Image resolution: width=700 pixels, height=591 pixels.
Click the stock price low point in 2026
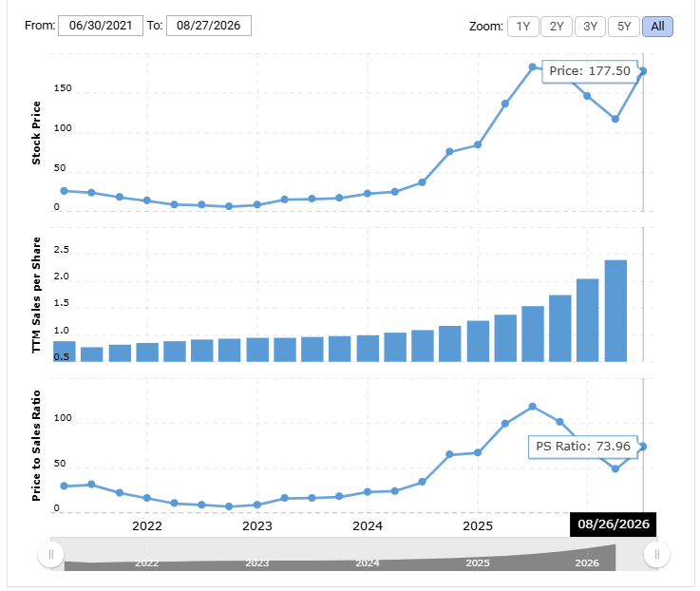point(615,120)
